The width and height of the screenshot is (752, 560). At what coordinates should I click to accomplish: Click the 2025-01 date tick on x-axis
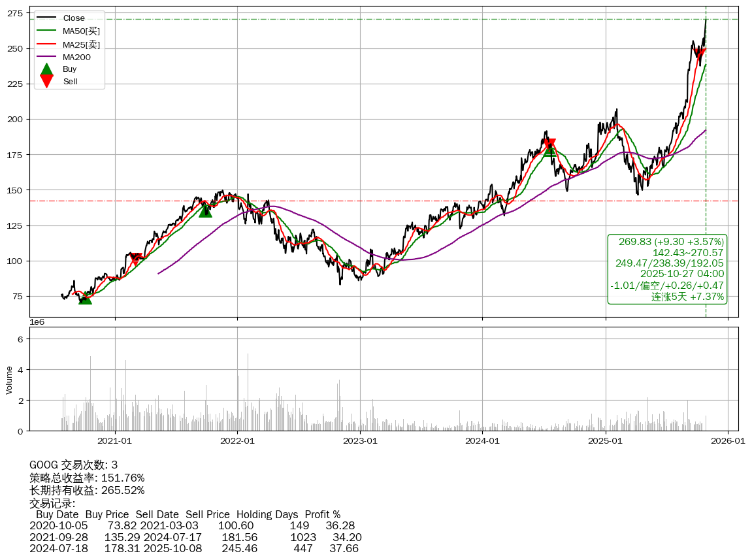(606, 441)
